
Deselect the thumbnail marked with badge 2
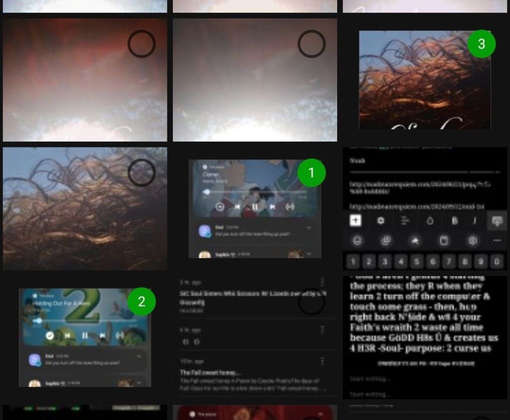(x=141, y=302)
